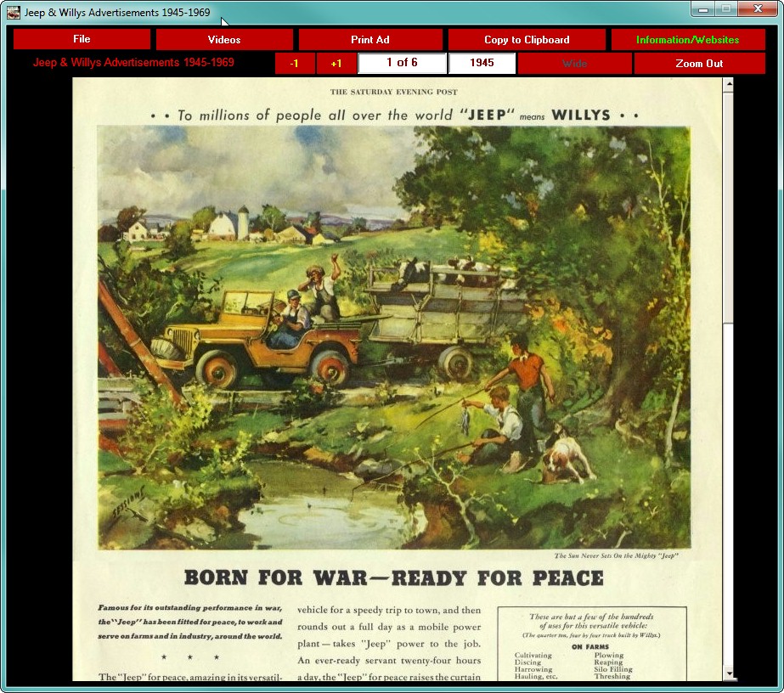Click Copy to Clipboard button
784x693 pixels.
[527, 40]
